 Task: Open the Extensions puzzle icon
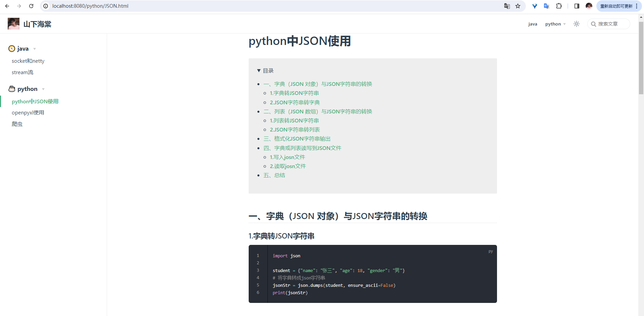tap(559, 6)
